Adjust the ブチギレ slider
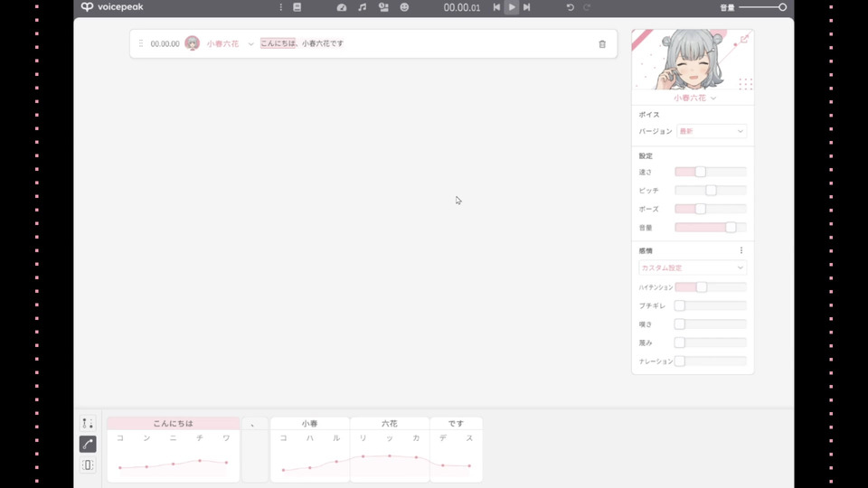Viewport: 868px width, 488px height. pos(711,305)
